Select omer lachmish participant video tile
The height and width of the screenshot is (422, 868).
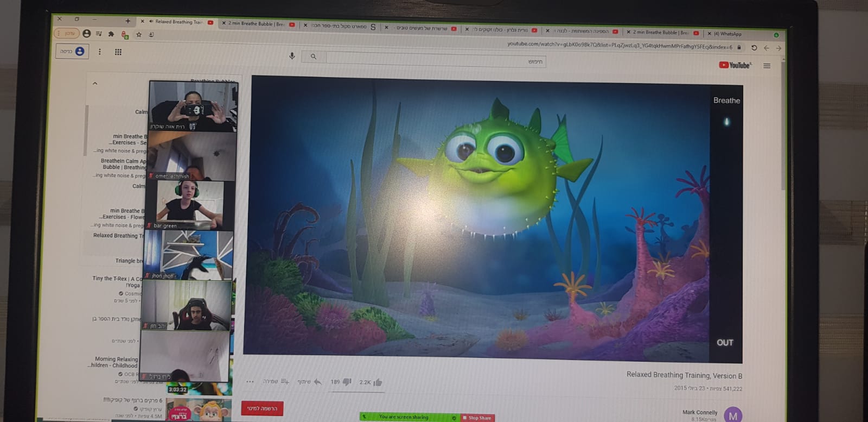point(192,156)
